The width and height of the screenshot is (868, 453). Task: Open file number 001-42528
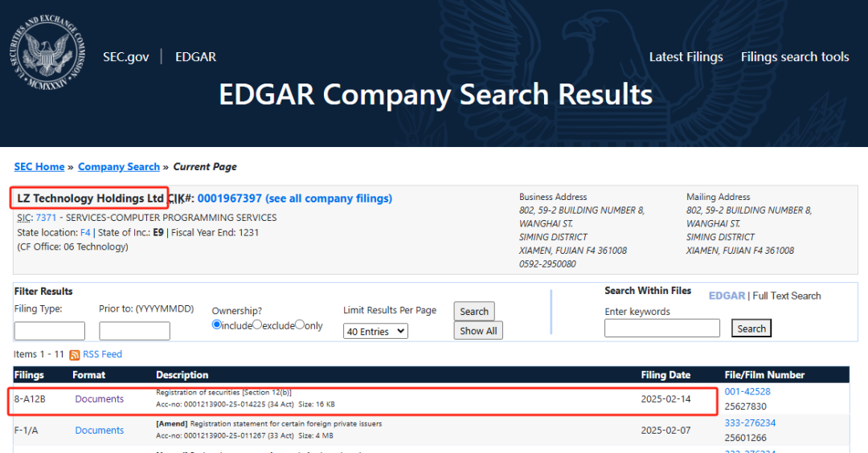click(x=747, y=392)
